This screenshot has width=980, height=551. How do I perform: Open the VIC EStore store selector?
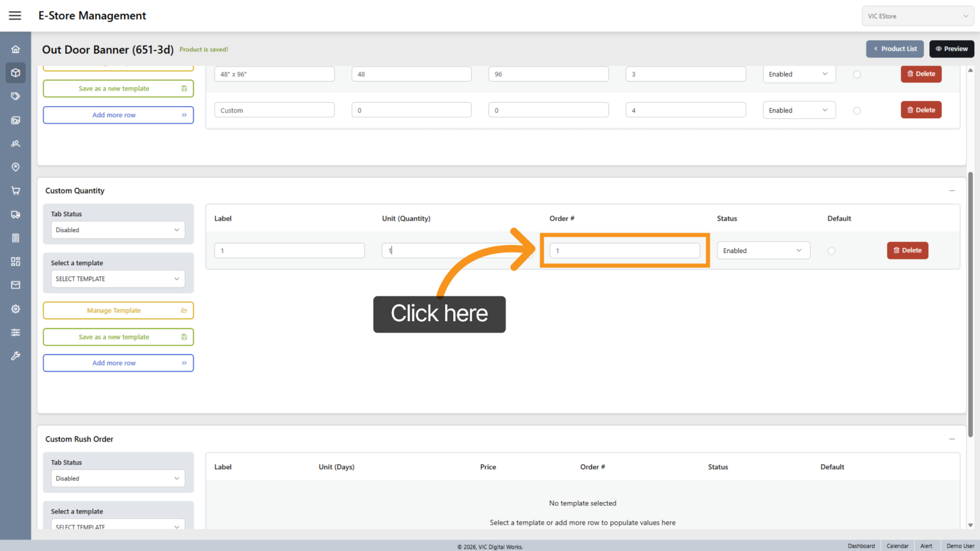pos(918,16)
